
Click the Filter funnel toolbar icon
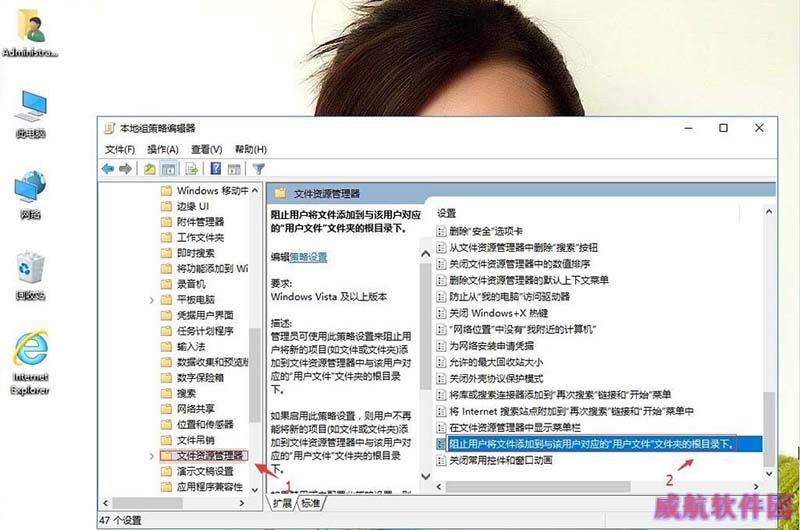coord(259,169)
